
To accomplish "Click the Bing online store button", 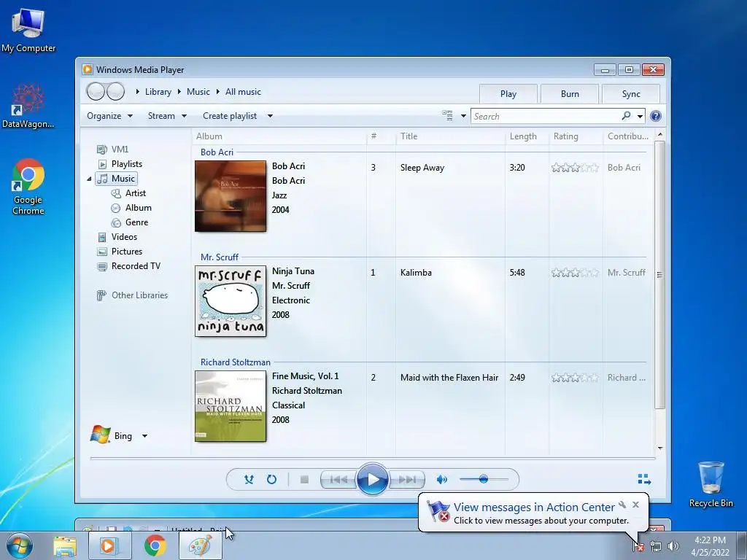I will (111, 436).
